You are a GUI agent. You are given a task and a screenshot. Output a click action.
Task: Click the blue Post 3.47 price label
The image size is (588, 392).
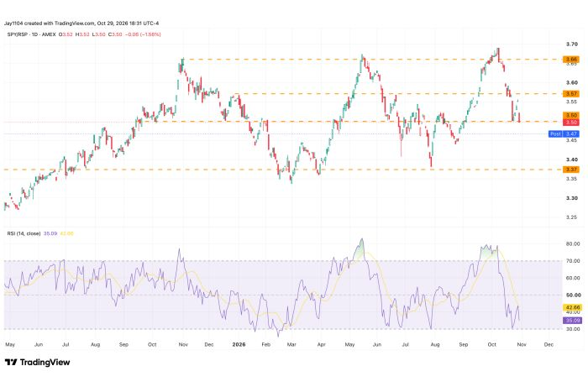pyautogui.click(x=564, y=133)
